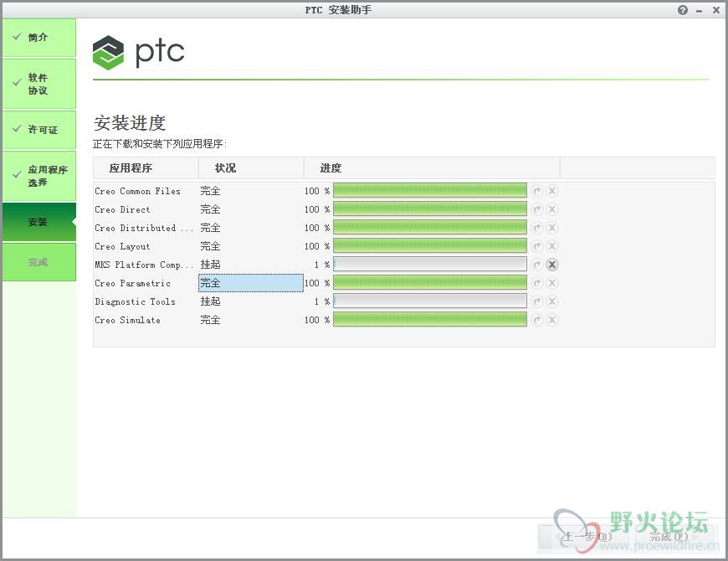
Task: Click the cancel X icon for Creo Parametric
Action: click(552, 283)
